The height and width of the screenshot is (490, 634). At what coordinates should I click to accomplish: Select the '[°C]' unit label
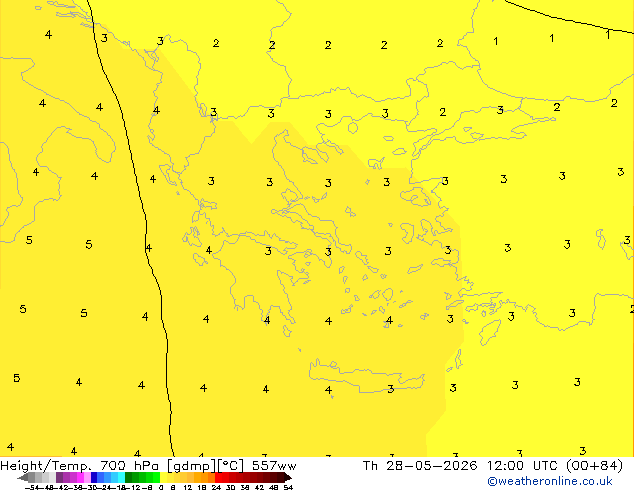pyautogui.click(x=231, y=466)
